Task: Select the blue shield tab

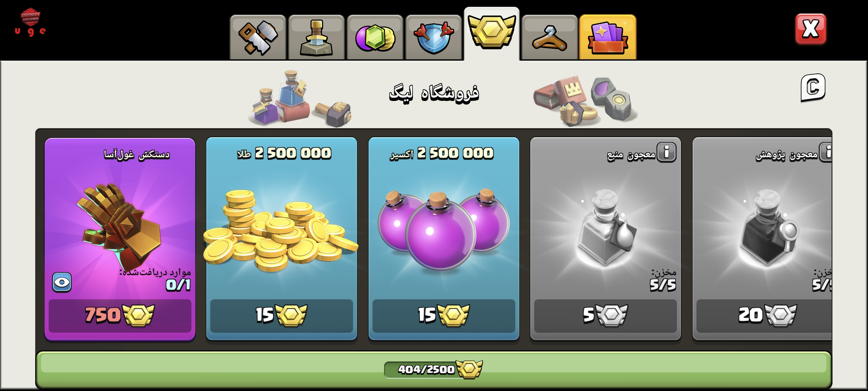Action: pos(434,37)
